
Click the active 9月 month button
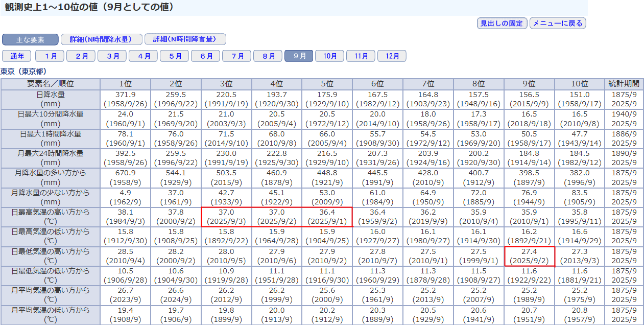pos(299,56)
